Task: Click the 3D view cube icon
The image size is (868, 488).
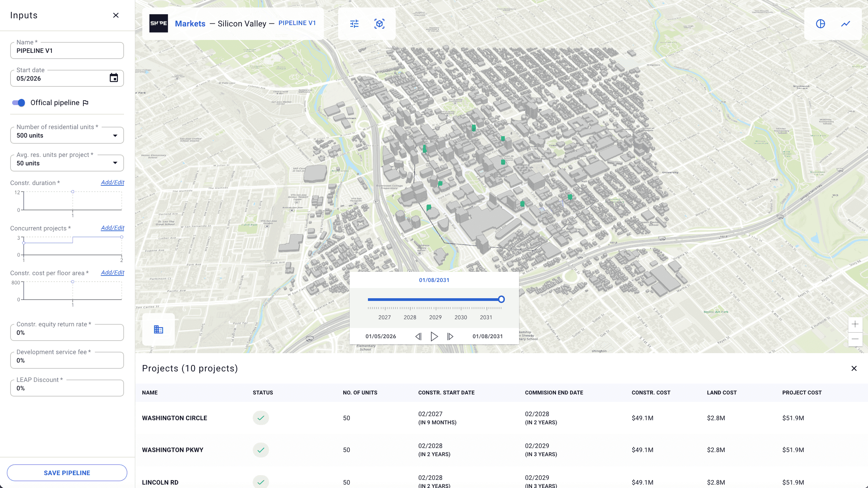Action: [379, 24]
